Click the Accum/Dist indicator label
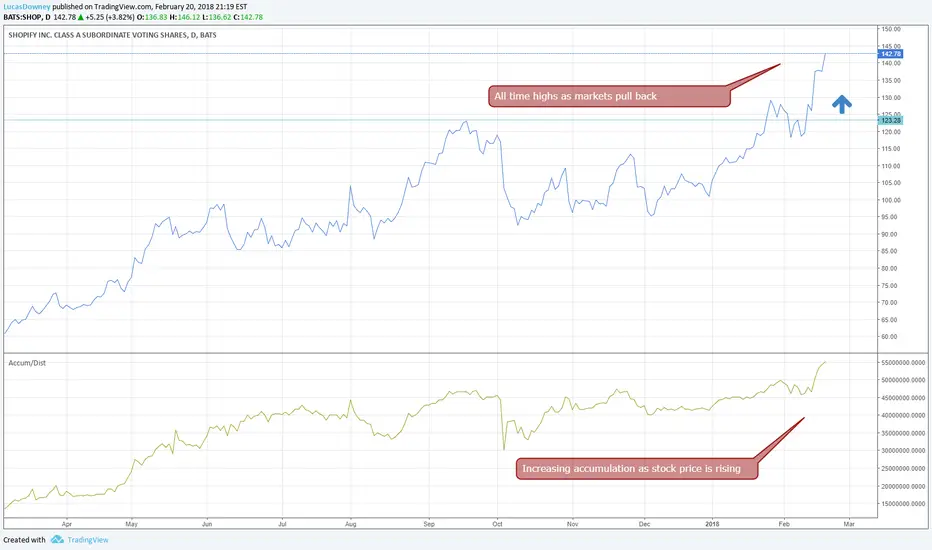Screen dimensions: 932x550 27,363
